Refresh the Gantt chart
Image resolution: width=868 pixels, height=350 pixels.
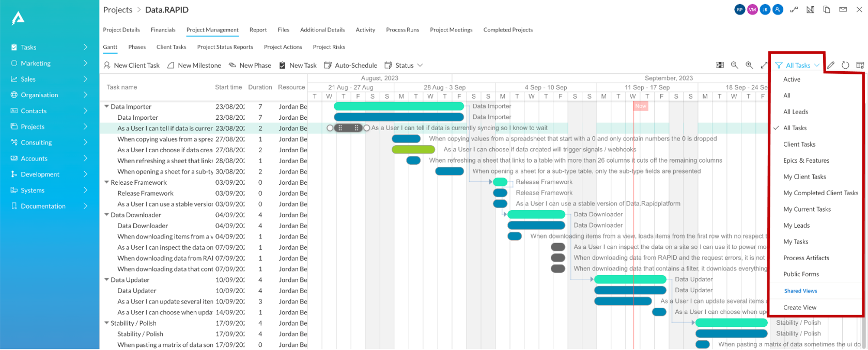tap(845, 65)
